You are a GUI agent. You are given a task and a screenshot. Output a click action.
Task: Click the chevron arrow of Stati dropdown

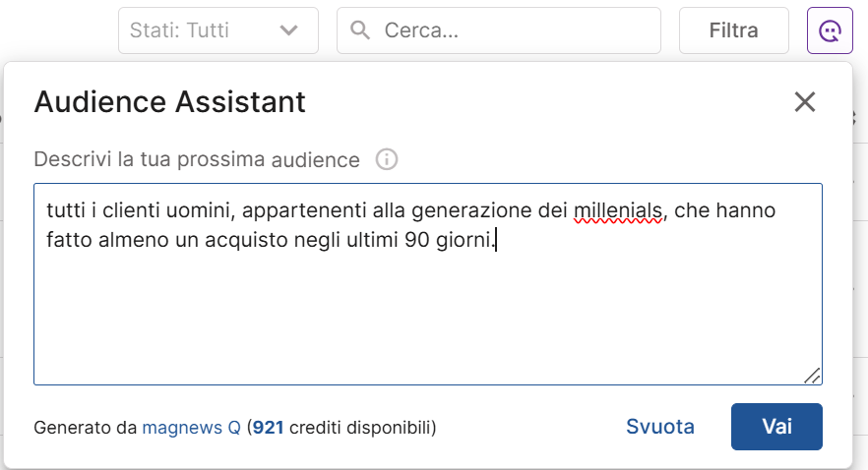tap(289, 30)
